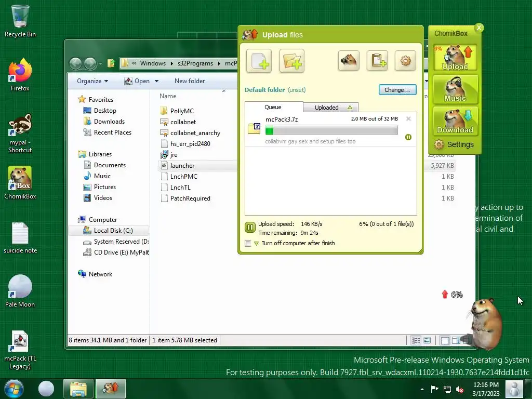Click the mypal - Shortcut desktop icon

tap(20, 133)
